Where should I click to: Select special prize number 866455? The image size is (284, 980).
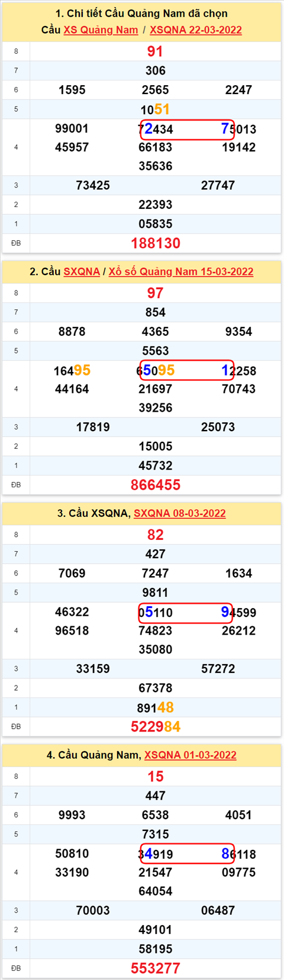pos(156,485)
